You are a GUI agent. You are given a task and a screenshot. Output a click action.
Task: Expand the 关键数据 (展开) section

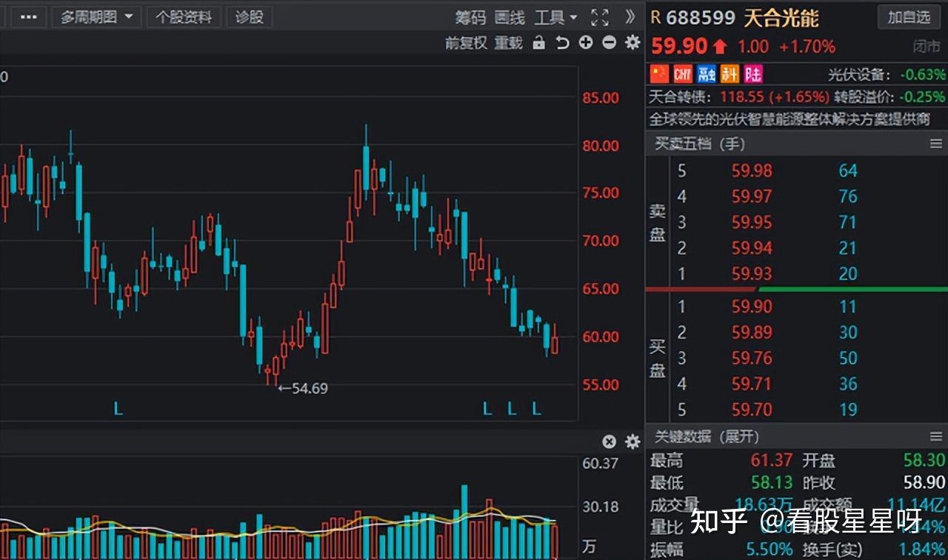click(706, 436)
